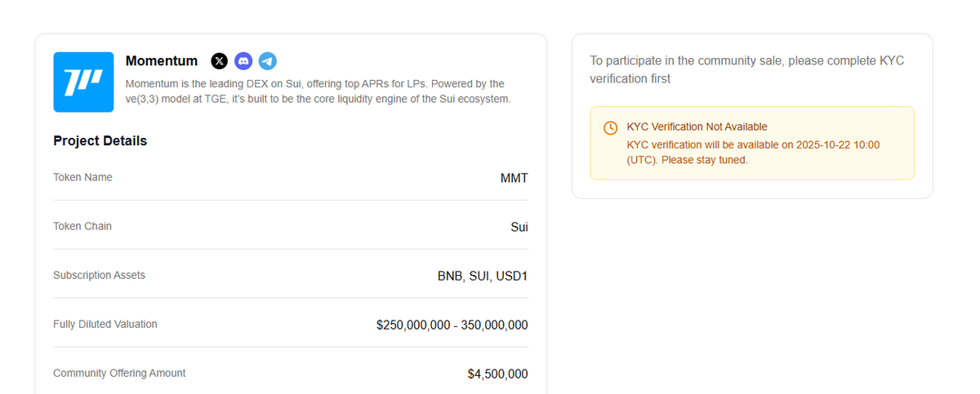Click the clock icon in KYC notice
Viewport: 980px width, 394px height.
tap(610, 128)
